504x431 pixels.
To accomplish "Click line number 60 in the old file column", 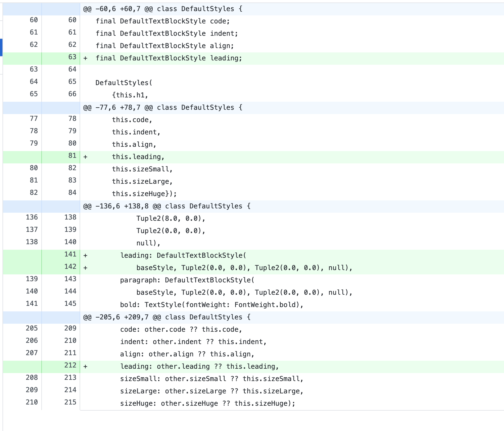I will point(33,20).
